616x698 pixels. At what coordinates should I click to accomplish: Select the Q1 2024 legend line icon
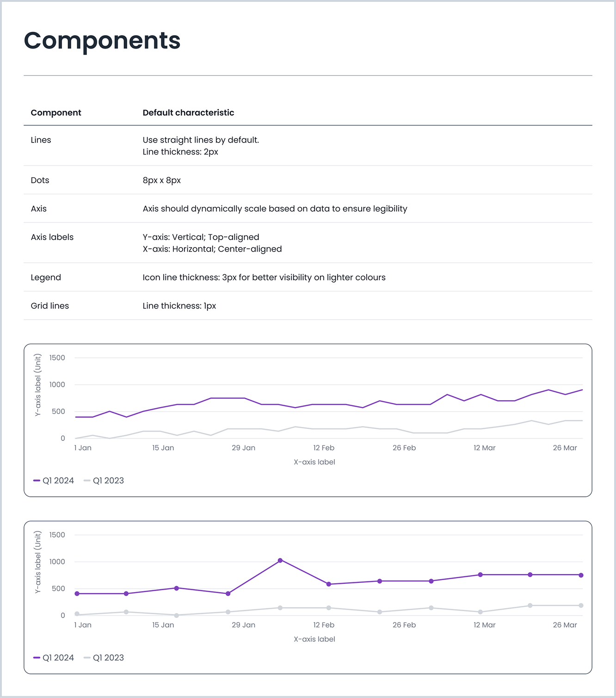coord(36,480)
